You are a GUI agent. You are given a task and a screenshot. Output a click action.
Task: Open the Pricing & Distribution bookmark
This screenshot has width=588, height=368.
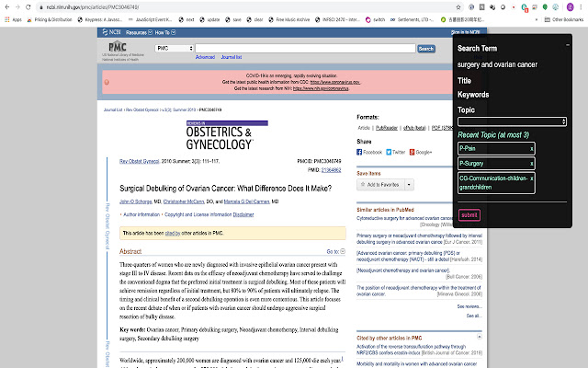50,19
